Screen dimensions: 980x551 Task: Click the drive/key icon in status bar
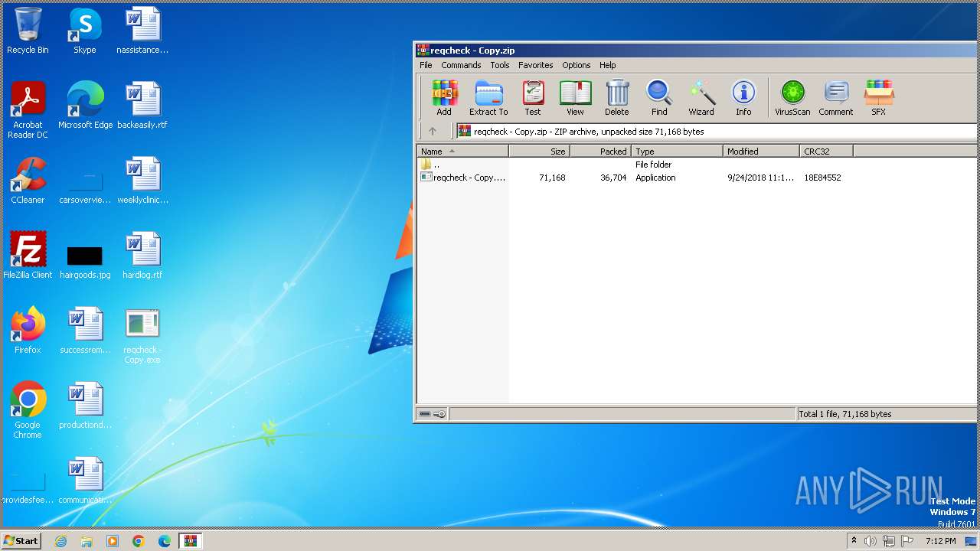tap(433, 414)
